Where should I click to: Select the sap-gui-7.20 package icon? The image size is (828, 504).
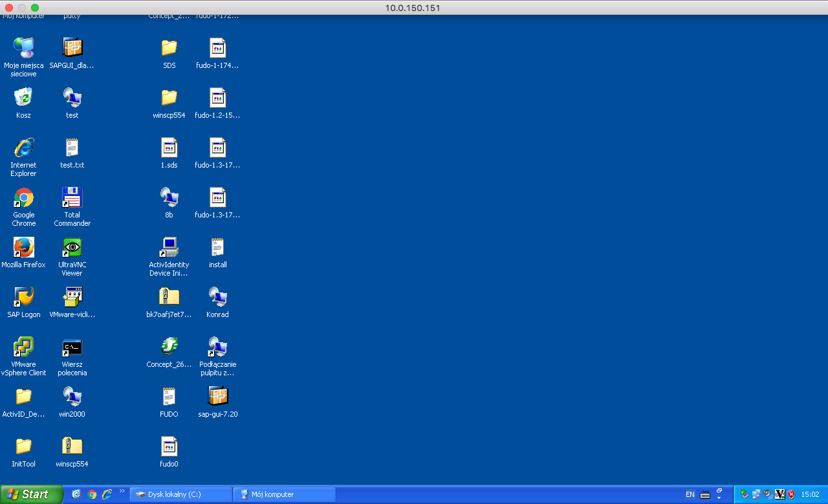217,397
